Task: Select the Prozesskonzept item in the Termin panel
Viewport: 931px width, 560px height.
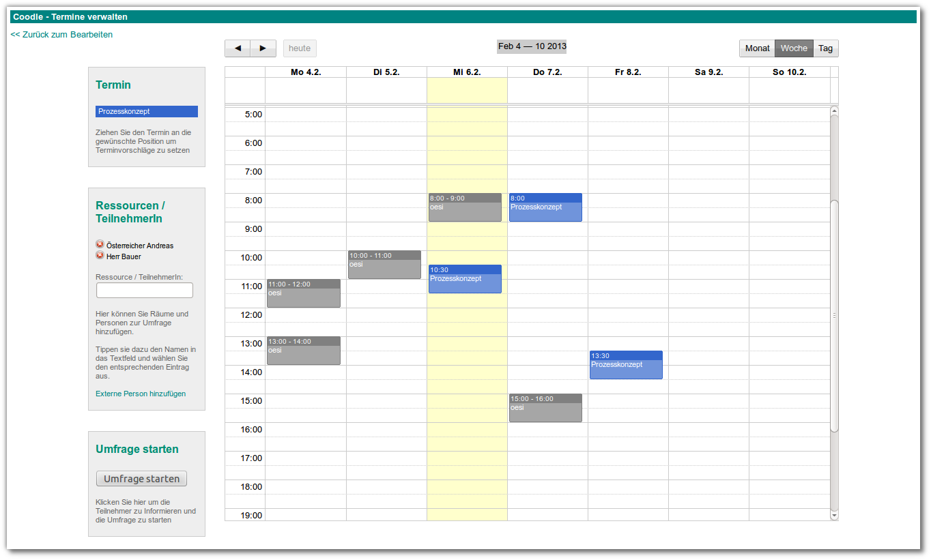Action: (x=147, y=111)
